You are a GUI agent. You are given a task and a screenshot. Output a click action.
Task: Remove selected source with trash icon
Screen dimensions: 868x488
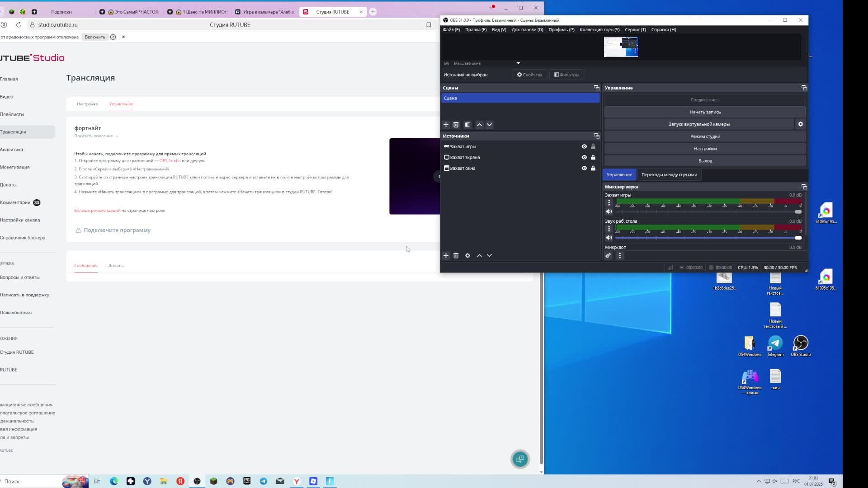tap(456, 256)
